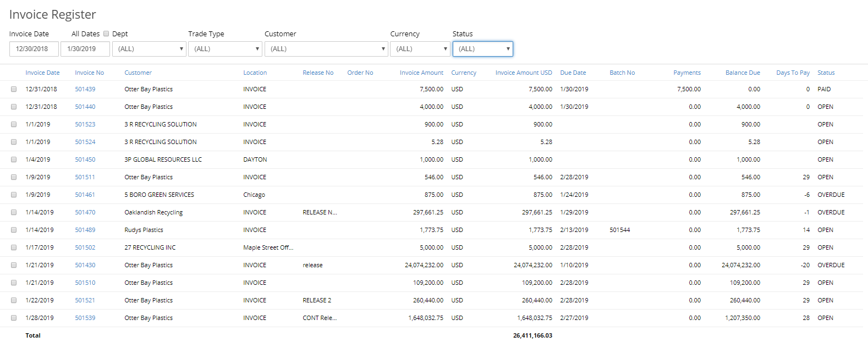Sort by Payments column header
868x342 pixels.
coord(687,73)
